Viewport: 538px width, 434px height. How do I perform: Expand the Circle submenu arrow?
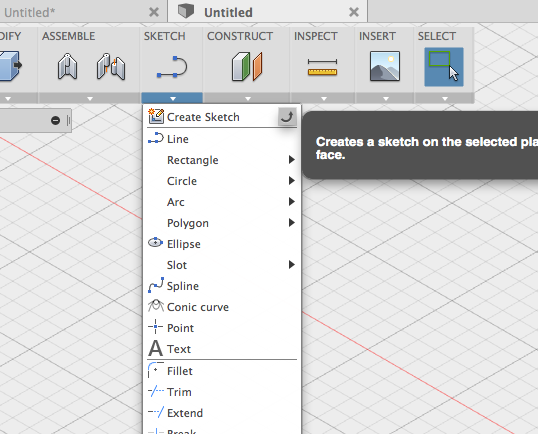click(x=292, y=181)
